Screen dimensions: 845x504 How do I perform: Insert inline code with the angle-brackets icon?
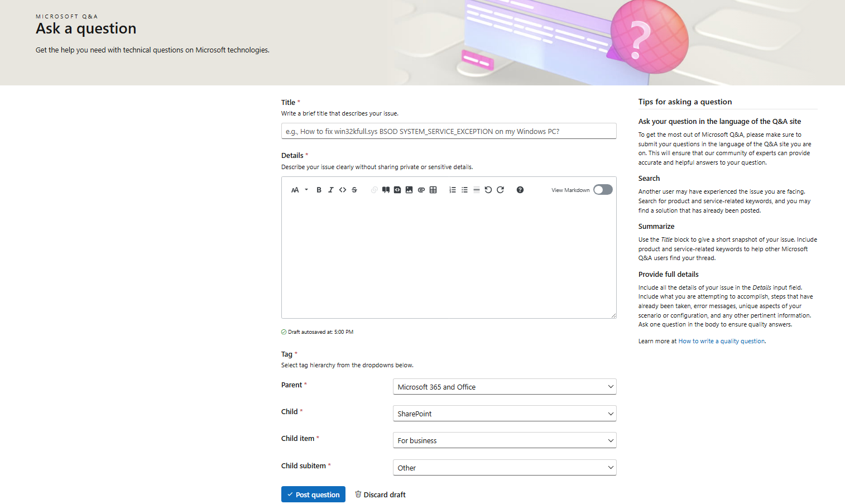pos(343,190)
